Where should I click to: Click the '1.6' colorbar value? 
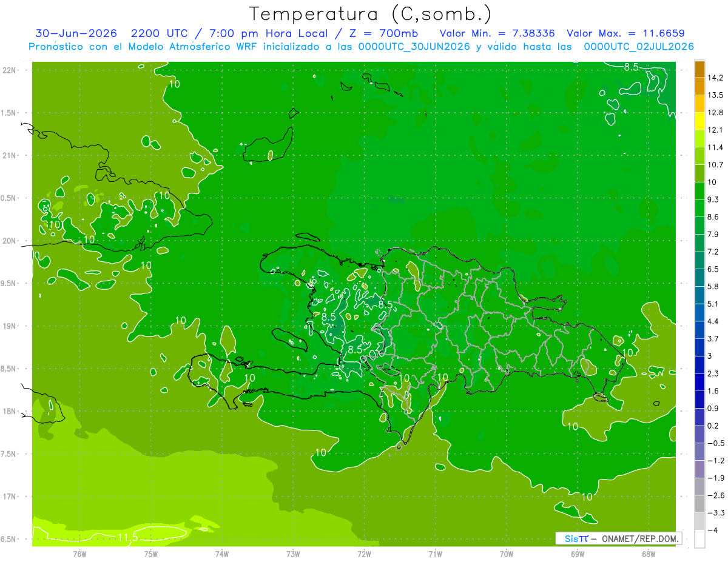[x=713, y=391]
